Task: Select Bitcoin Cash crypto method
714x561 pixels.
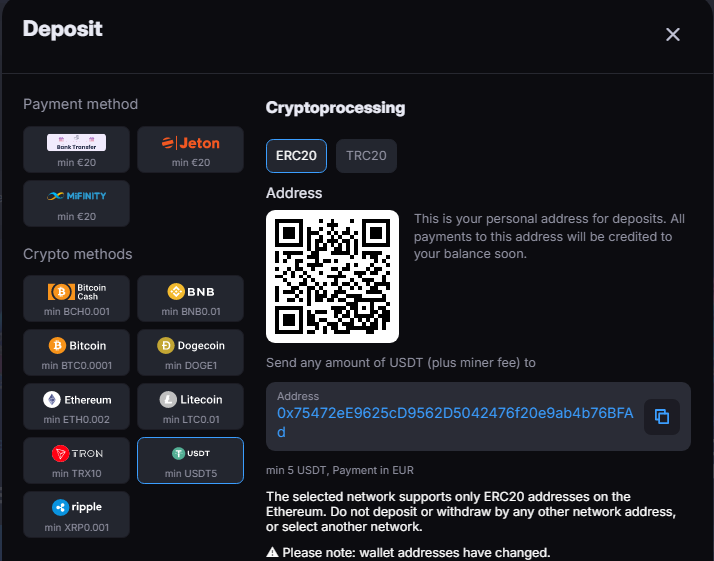Action: [77, 298]
